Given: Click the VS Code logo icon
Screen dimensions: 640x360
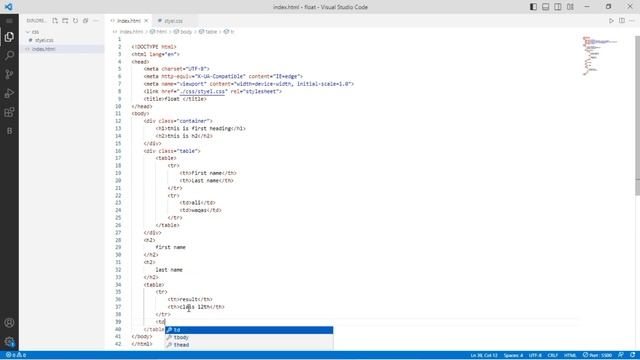Looking at the screenshot, I should tap(8, 7).
